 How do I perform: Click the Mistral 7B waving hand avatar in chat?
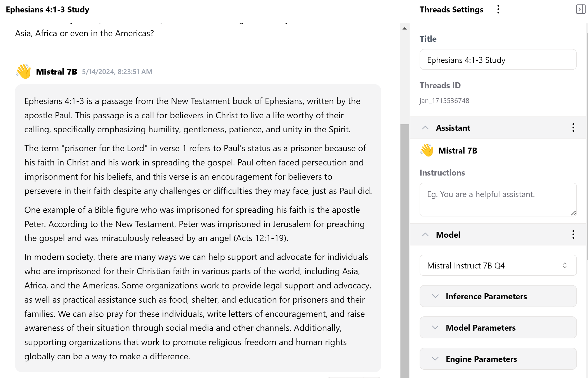click(x=24, y=71)
